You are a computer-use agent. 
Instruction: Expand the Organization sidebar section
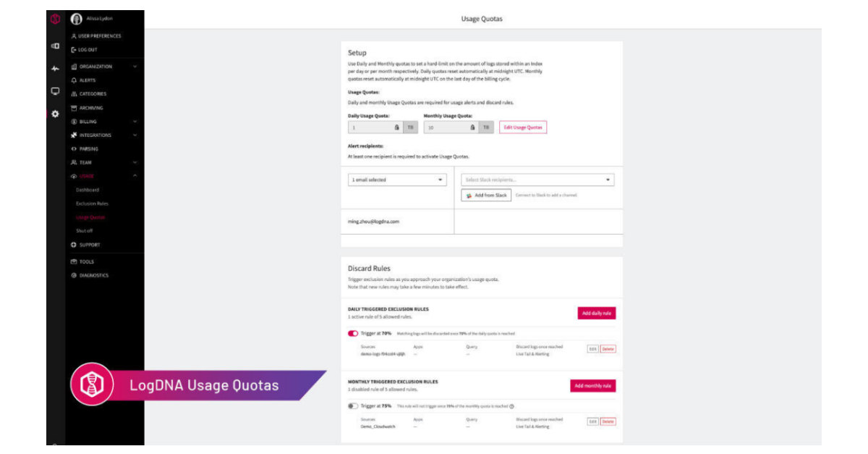pos(135,67)
